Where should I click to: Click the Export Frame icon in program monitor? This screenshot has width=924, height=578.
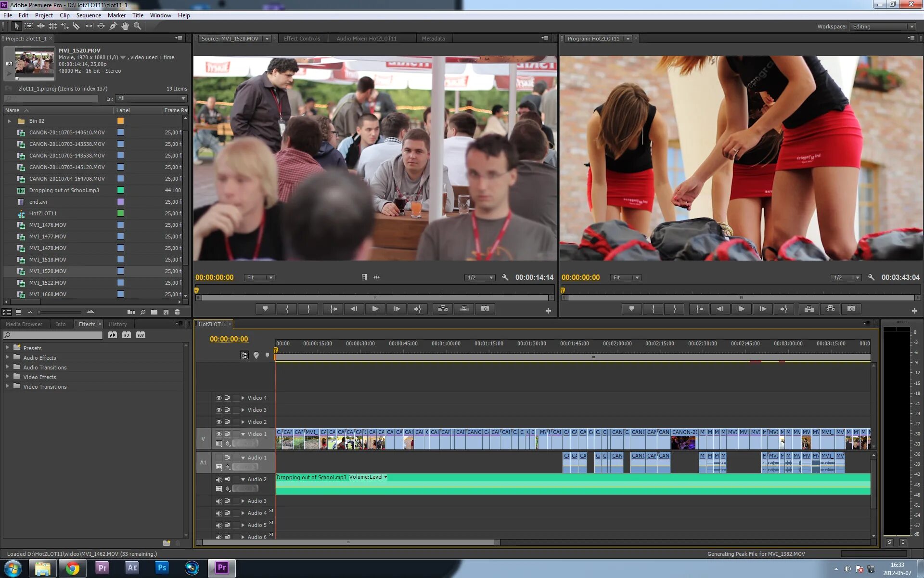[x=851, y=308]
